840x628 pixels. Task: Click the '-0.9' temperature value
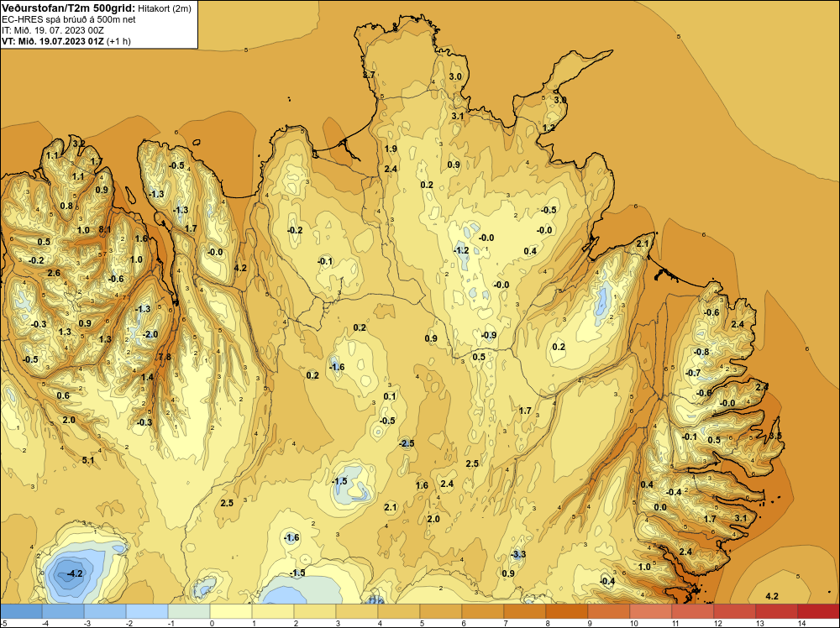488,336
